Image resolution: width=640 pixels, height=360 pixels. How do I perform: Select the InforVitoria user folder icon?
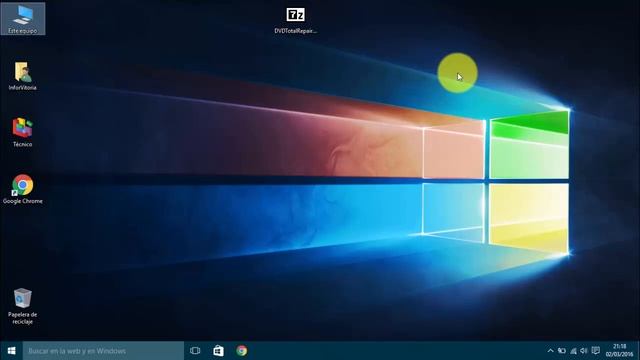[22, 76]
